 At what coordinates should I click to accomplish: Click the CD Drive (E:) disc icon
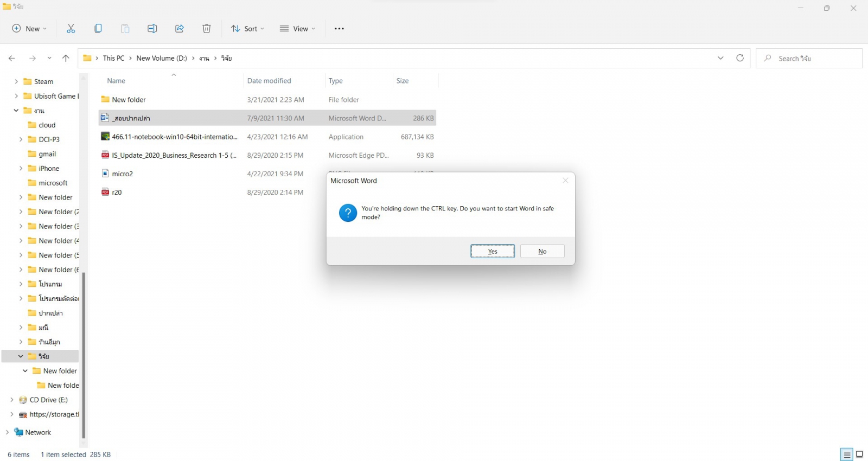pyautogui.click(x=23, y=400)
